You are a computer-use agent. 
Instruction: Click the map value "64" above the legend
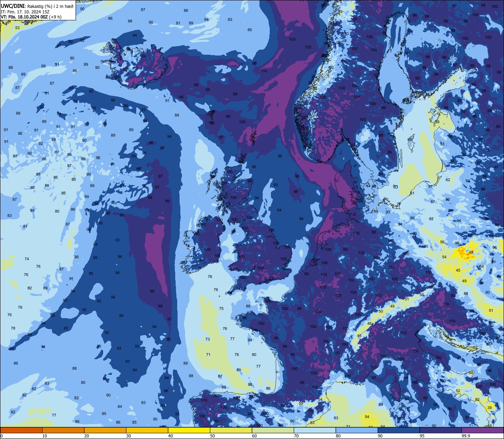382,426
